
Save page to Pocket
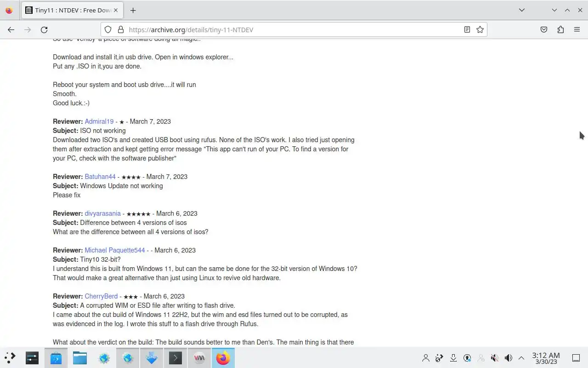pyautogui.click(x=544, y=29)
